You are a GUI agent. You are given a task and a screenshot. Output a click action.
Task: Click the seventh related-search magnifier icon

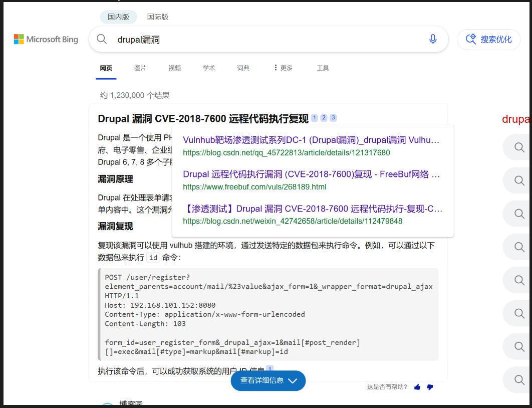pos(519,346)
